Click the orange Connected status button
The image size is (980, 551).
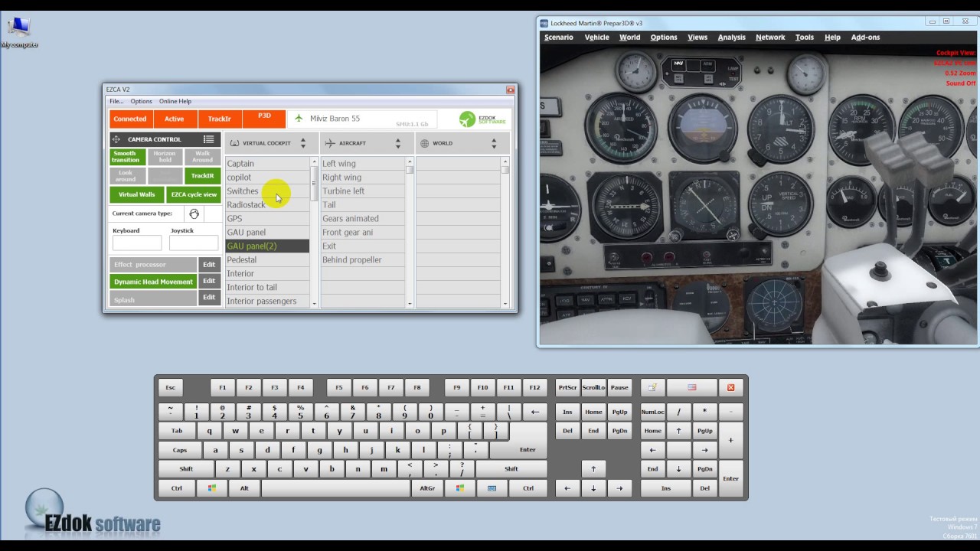point(130,119)
